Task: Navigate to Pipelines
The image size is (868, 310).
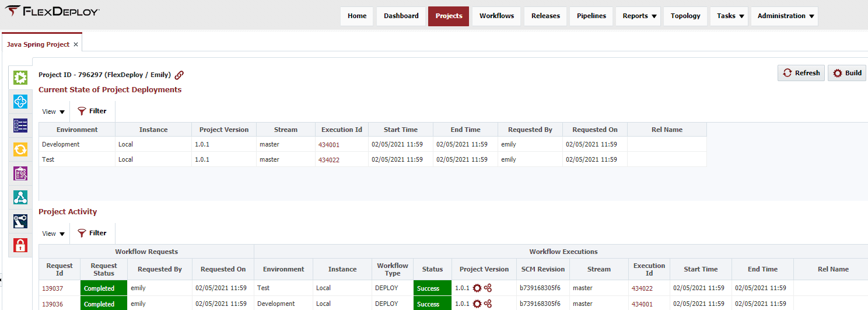Action: click(591, 16)
